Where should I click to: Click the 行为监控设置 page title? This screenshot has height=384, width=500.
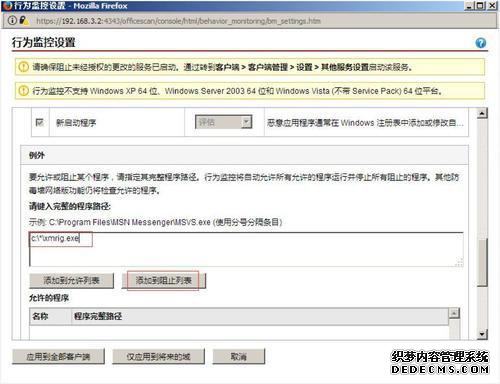(x=44, y=42)
